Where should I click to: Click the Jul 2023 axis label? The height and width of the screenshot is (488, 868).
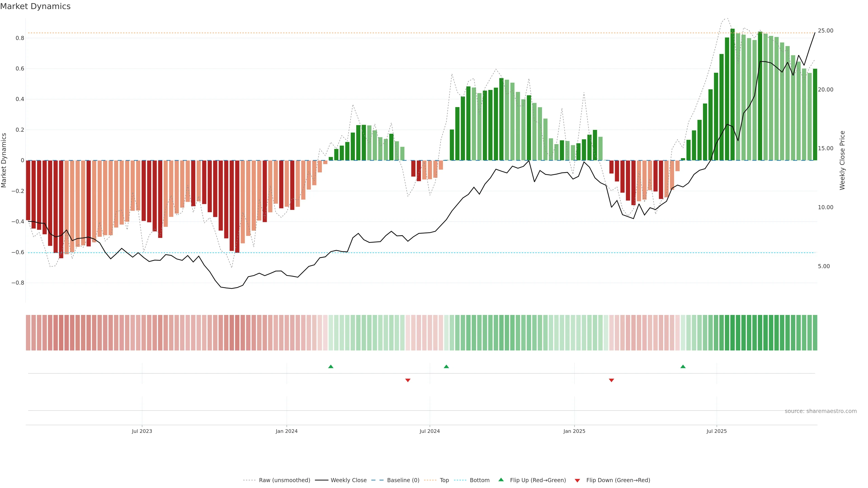coord(142,431)
